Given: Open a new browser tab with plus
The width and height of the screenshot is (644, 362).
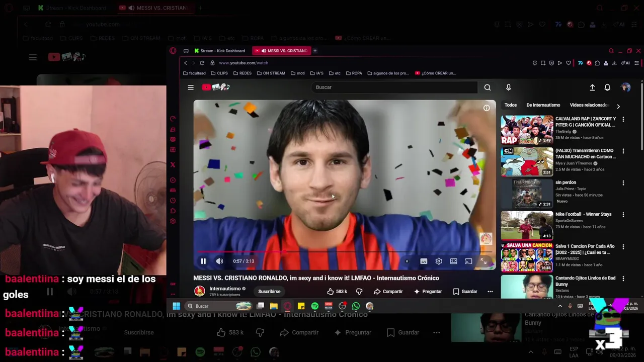Looking at the screenshot, I should (315, 51).
